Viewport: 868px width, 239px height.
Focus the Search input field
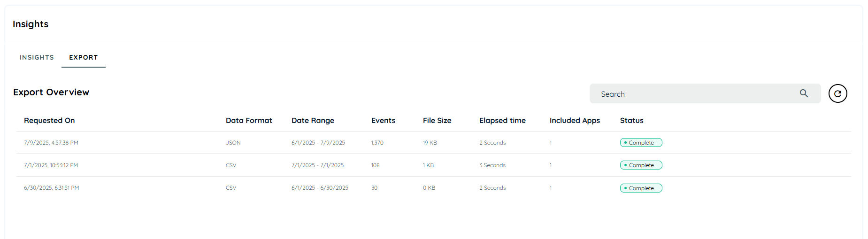tap(705, 93)
